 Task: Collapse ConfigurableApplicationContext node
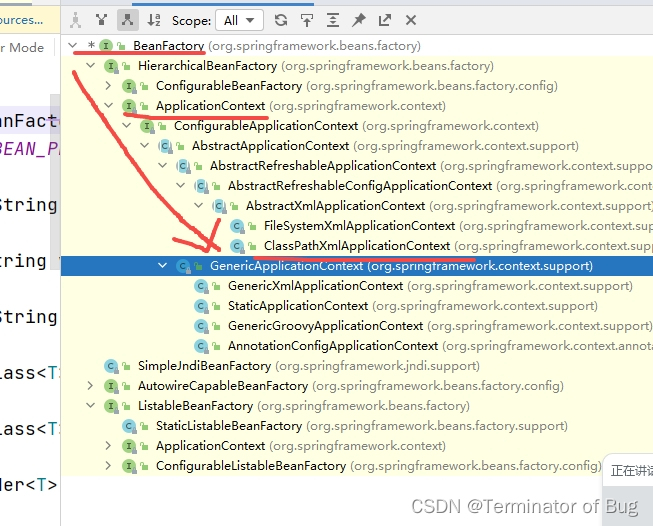[x=127, y=125]
